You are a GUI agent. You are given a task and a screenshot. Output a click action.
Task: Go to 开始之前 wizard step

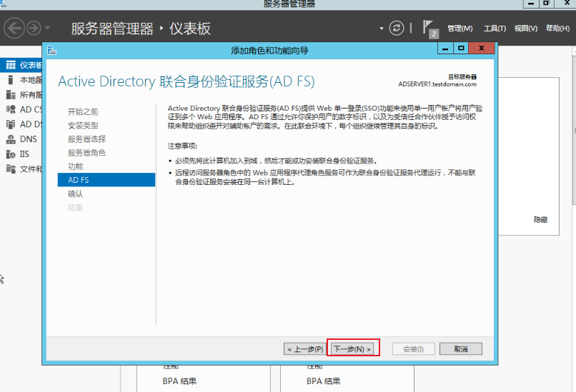click(x=83, y=111)
